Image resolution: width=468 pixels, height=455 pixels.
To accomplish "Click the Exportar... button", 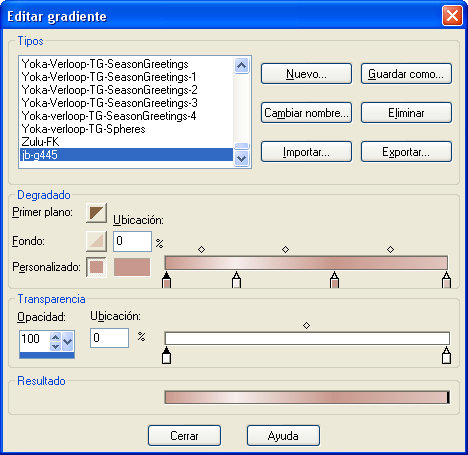I will [406, 152].
